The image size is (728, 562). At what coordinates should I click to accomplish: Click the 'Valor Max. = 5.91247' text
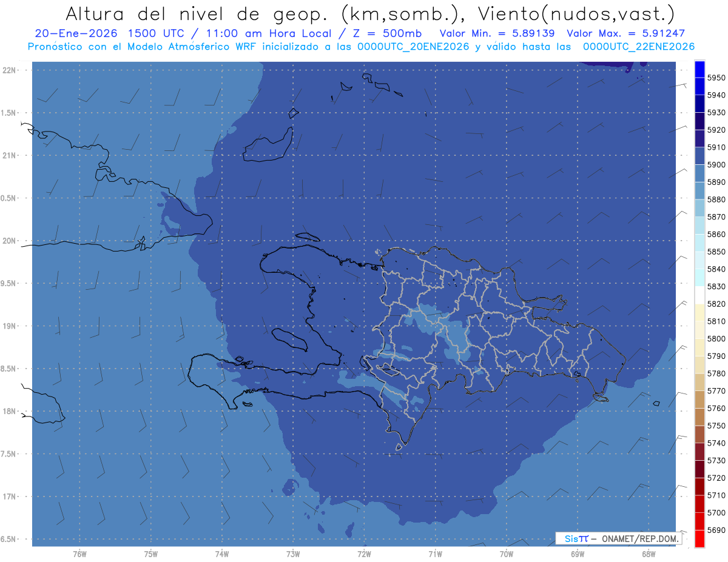coord(625,34)
